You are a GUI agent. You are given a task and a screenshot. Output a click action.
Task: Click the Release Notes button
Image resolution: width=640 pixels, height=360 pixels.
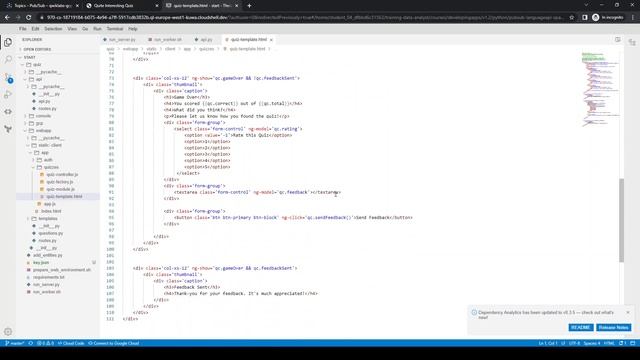[x=613, y=327]
